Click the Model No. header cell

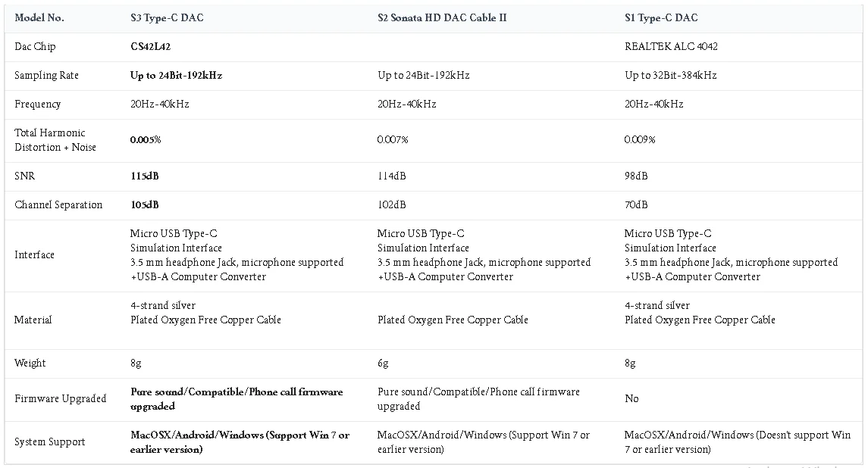click(x=39, y=17)
